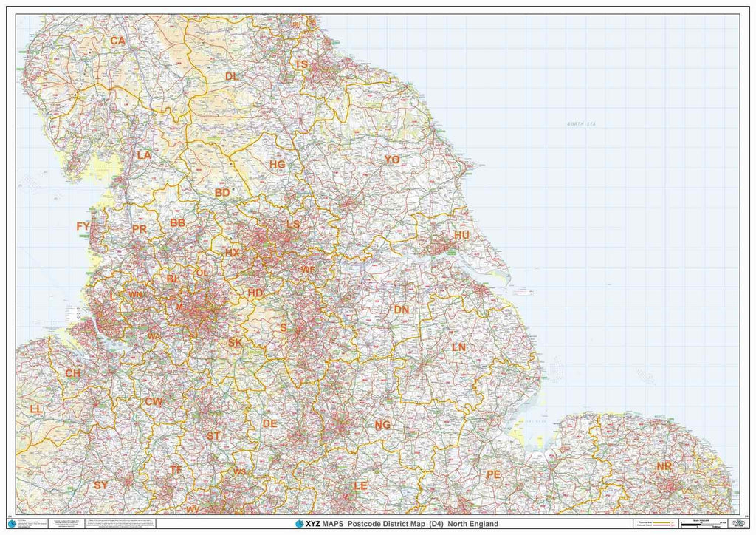
Task: Click the LN postcode area label
Action: coord(458,347)
